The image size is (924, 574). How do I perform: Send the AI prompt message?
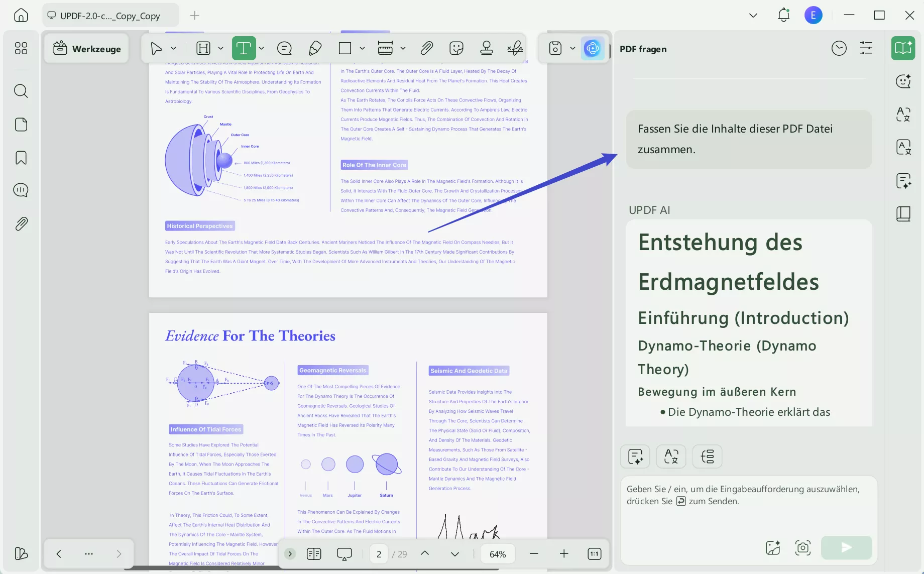pyautogui.click(x=847, y=547)
